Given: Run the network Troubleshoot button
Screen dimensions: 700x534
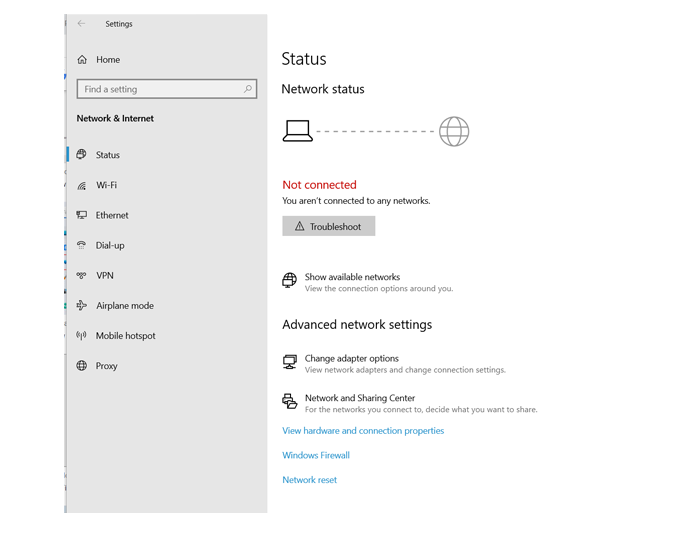Looking at the screenshot, I should click(329, 226).
